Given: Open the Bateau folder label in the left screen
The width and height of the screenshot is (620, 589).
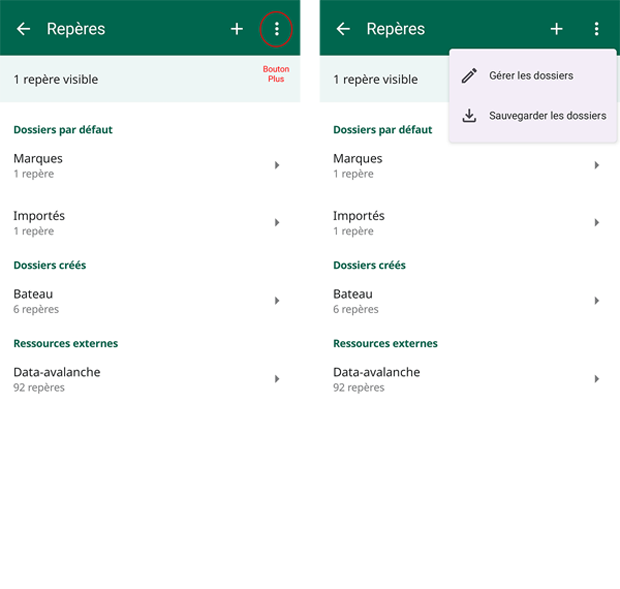Looking at the screenshot, I should 33,294.
